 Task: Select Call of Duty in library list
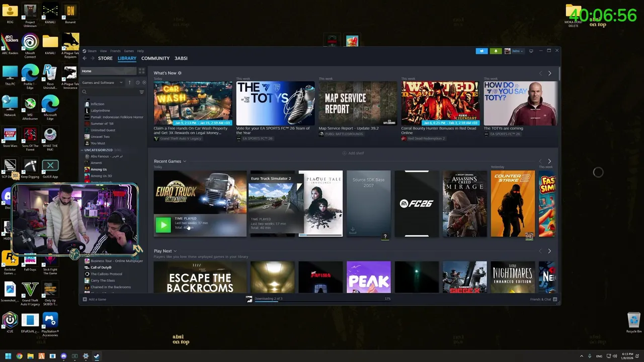(101, 267)
